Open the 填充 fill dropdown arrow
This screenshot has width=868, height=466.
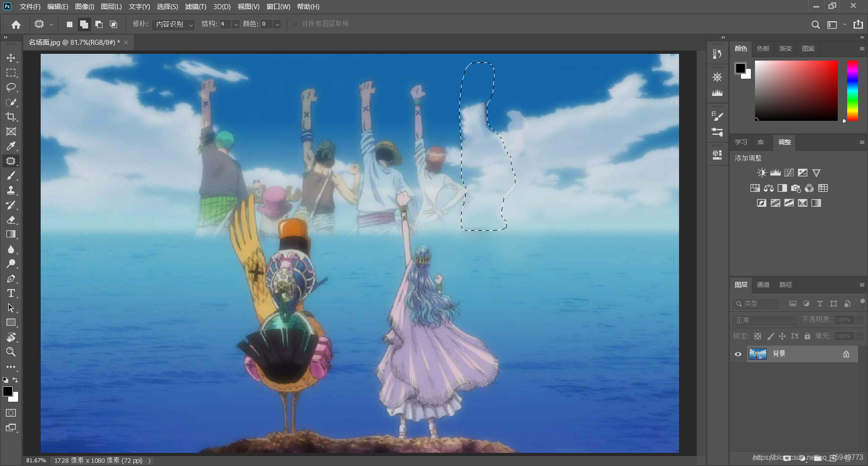point(860,336)
